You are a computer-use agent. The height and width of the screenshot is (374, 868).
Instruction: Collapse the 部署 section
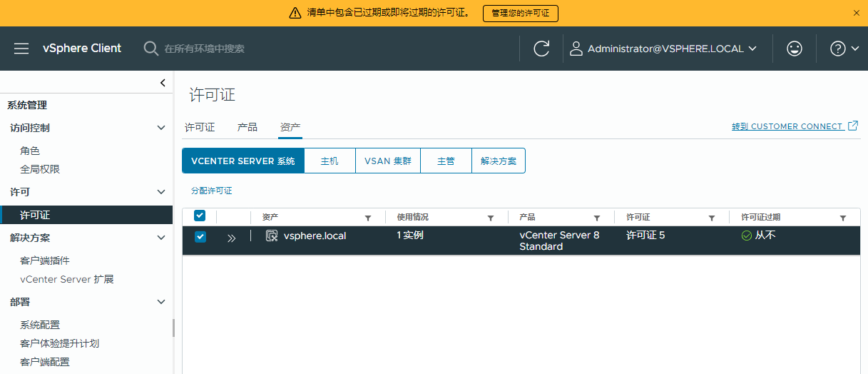[x=161, y=302]
